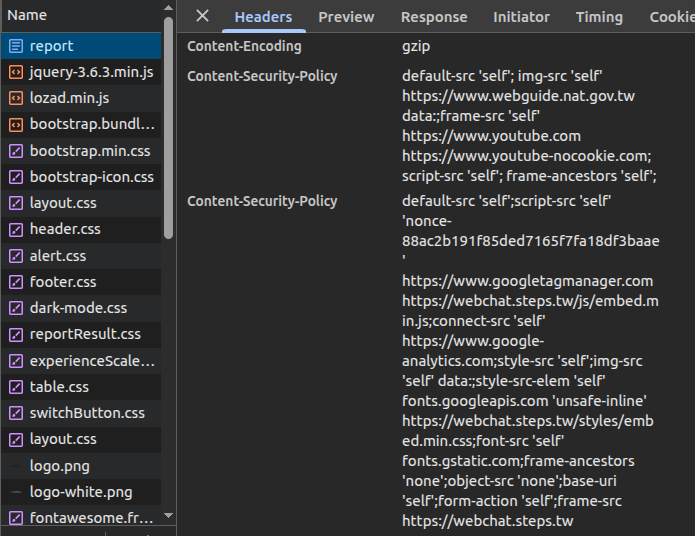Open the Initiator tab
The image size is (695, 536).
click(521, 17)
